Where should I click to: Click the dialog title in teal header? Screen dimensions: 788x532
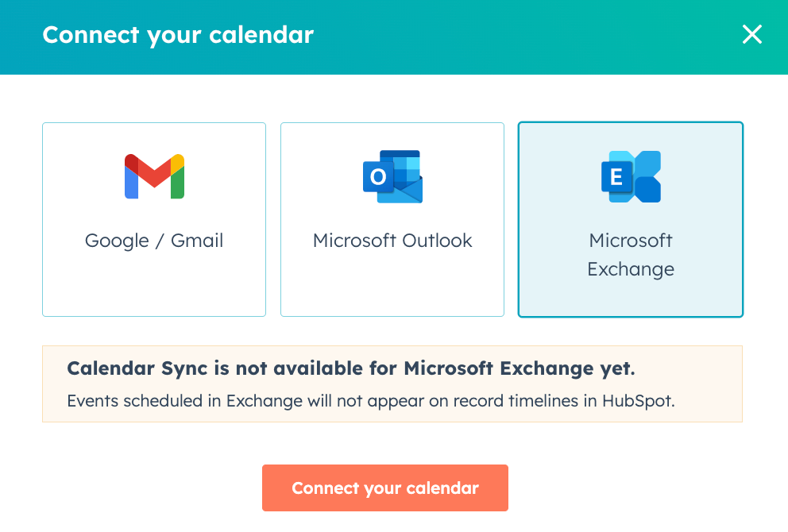[x=178, y=35]
